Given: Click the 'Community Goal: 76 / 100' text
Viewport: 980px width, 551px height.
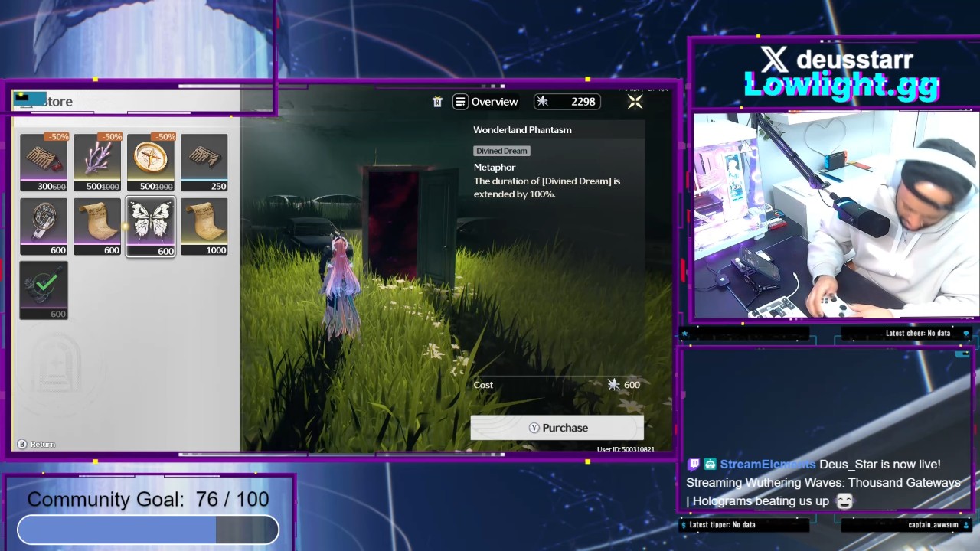Looking at the screenshot, I should [149, 500].
